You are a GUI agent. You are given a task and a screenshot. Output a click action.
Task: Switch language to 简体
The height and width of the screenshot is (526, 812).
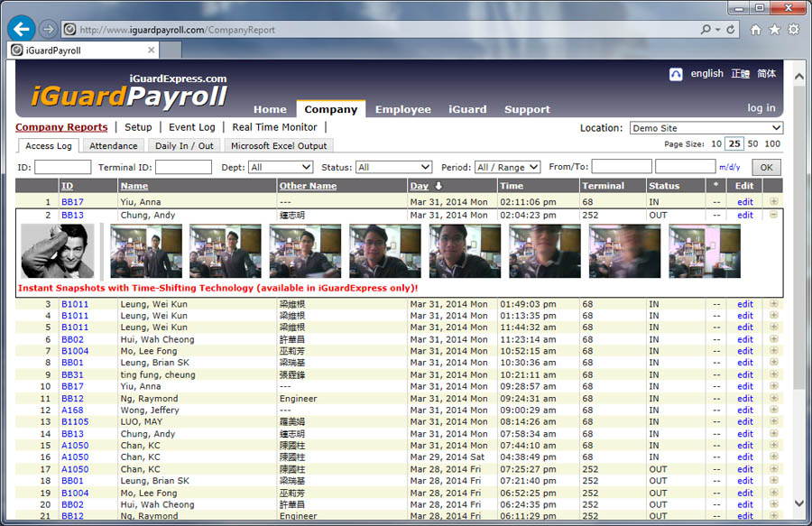[x=766, y=73]
